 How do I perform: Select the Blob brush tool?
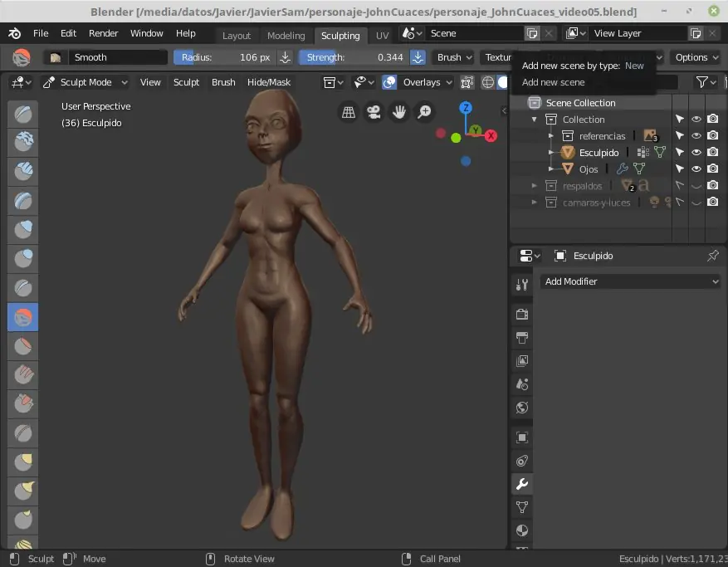tap(22, 259)
